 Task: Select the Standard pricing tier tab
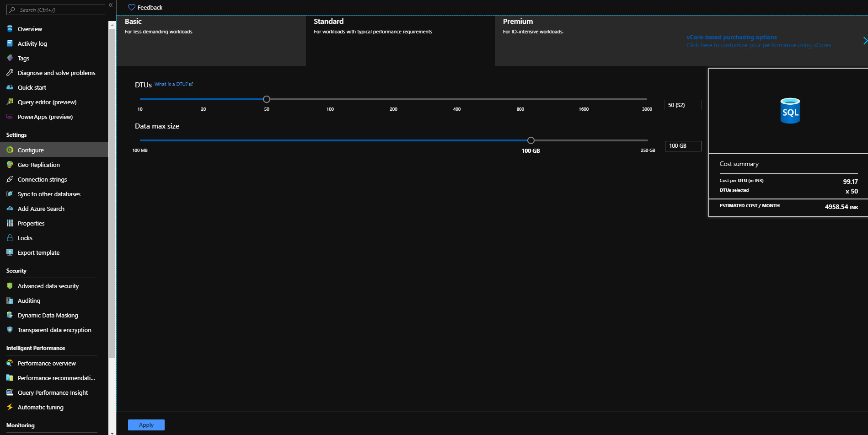400,41
